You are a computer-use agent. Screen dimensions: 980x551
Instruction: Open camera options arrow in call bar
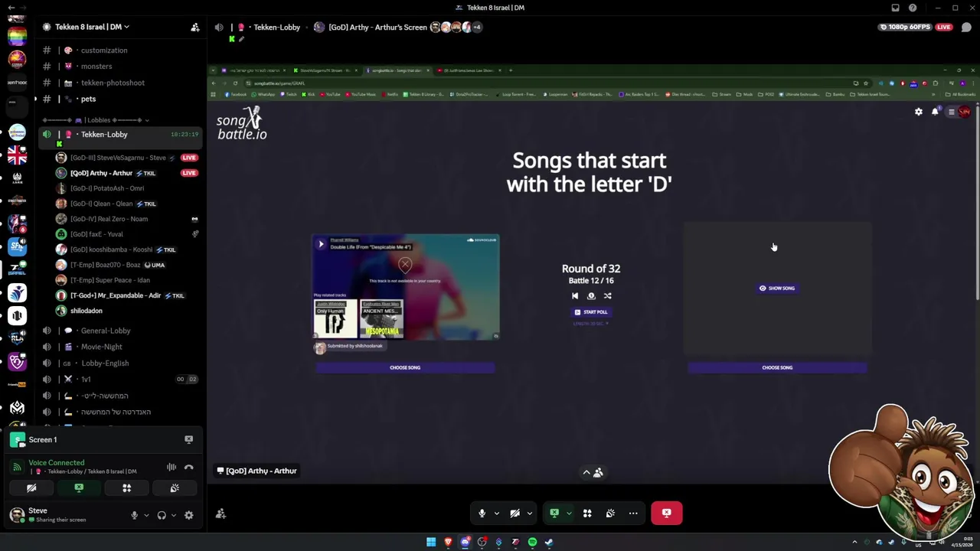tap(529, 514)
